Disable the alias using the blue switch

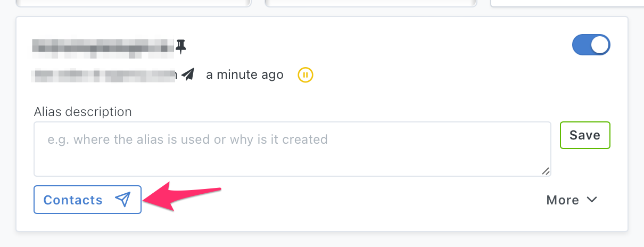tap(591, 45)
